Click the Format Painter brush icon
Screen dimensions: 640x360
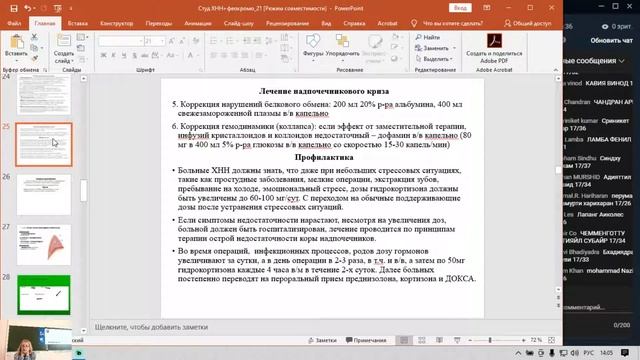coord(35,58)
